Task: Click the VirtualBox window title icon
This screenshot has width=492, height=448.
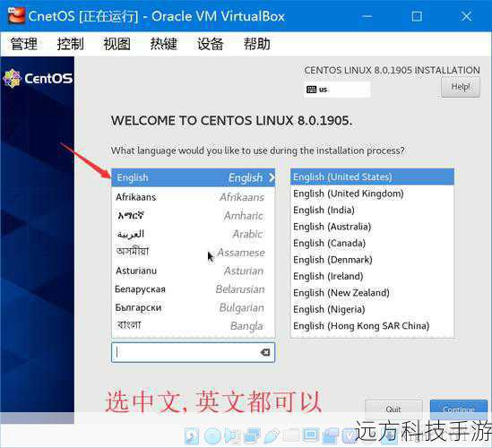Action: 16,16
